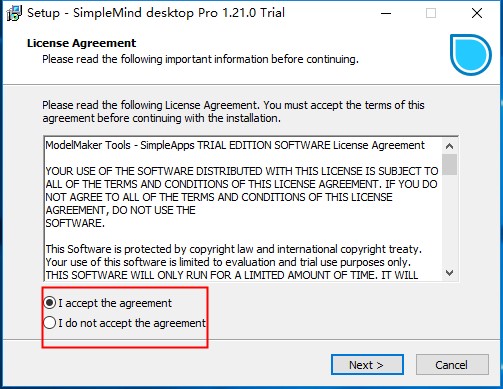Image resolution: width=503 pixels, height=389 pixels.
Task: Click the empty scrollbar track below the thumb
Action: pos(449,220)
